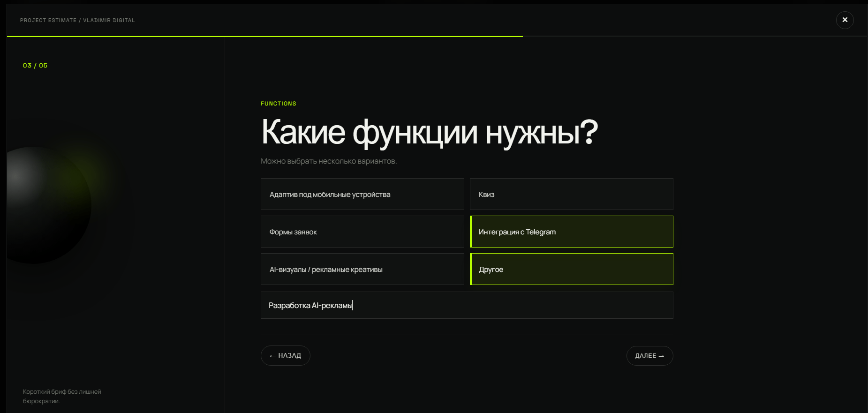Click the unfilled gray part of the progress bar
This screenshot has width=868, height=413.
pos(695,36)
